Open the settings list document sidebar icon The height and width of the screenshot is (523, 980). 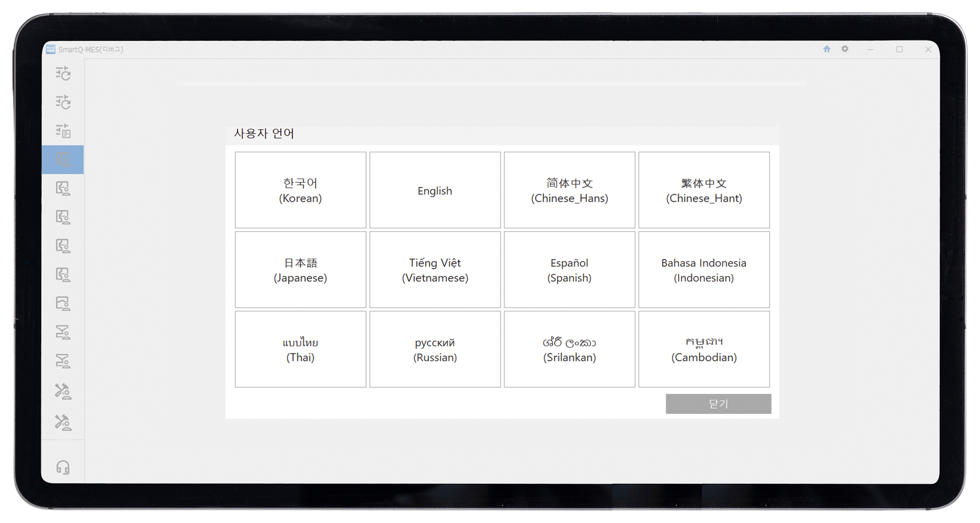[x=63, y=131]
